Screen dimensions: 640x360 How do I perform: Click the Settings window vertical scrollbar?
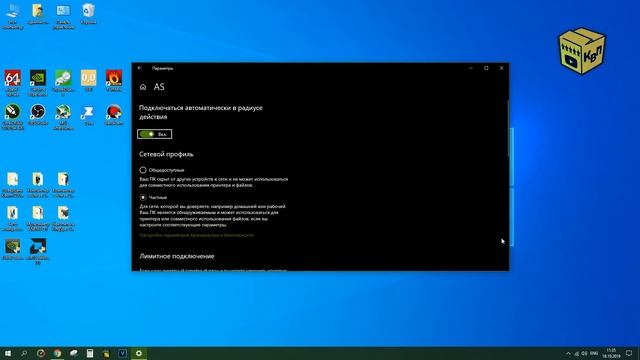[508, 129]
